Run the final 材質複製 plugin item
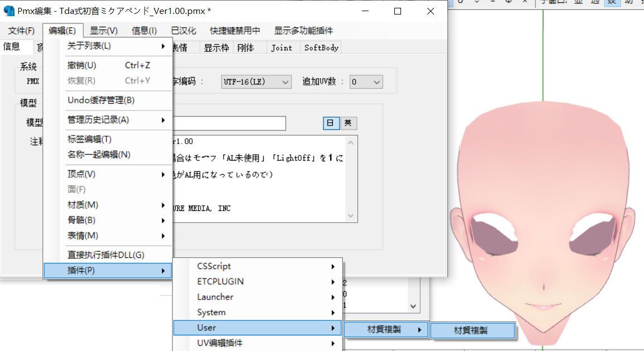This screenshot has height=351, width=644. click(x=473, y=330)
